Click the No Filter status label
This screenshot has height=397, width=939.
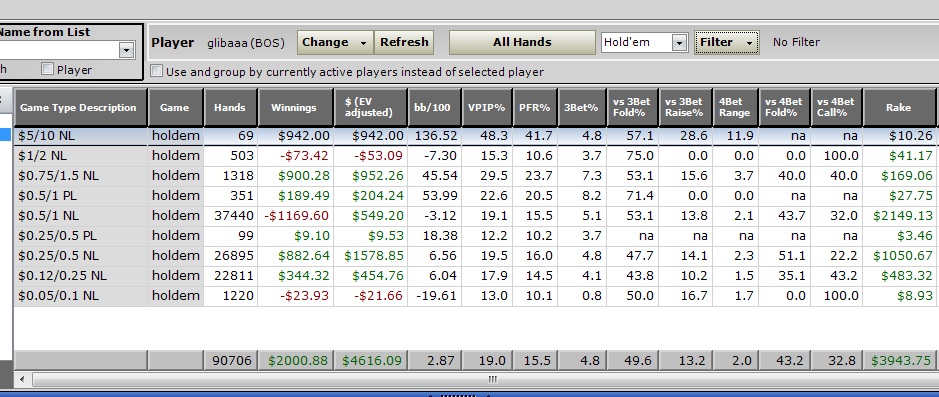pyautogui.click(x=796, y=43)
